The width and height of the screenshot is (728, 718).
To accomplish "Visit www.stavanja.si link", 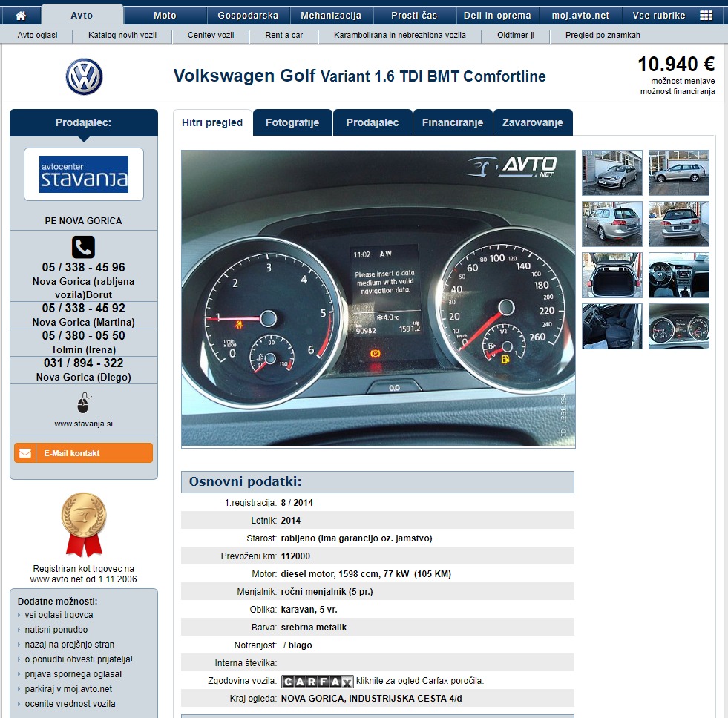I will (84, 424).
